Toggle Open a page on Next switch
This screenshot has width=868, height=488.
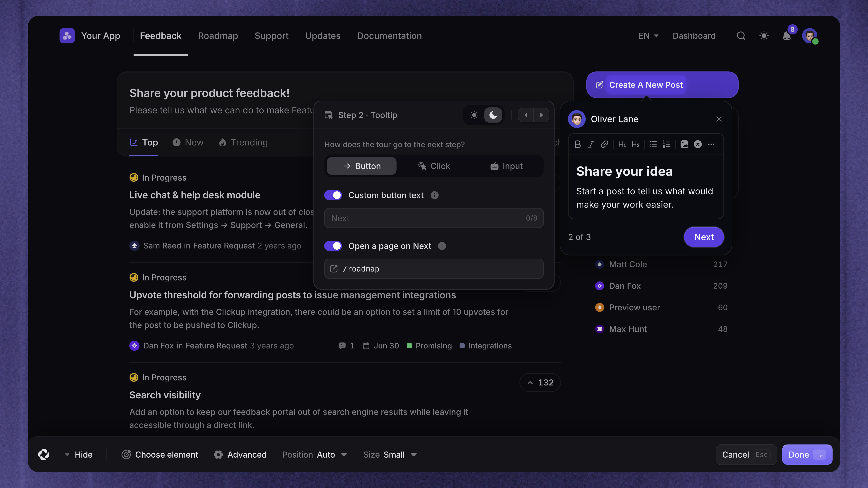[333, 246]
